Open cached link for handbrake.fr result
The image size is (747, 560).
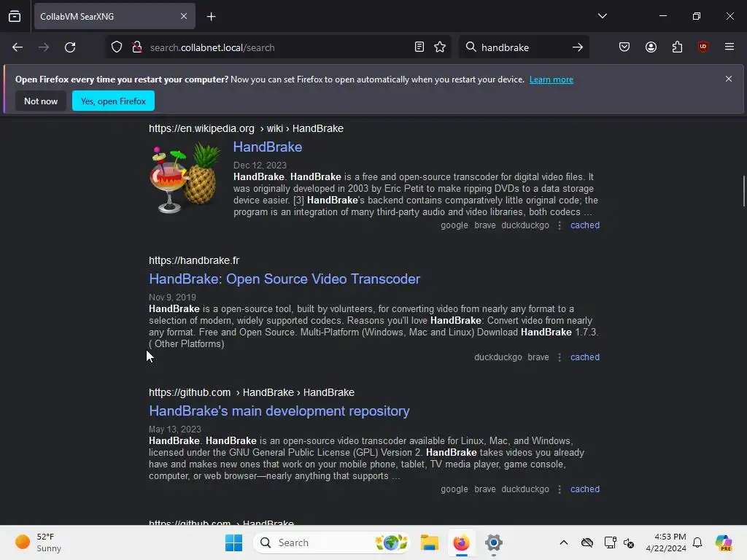click(585, 357)
